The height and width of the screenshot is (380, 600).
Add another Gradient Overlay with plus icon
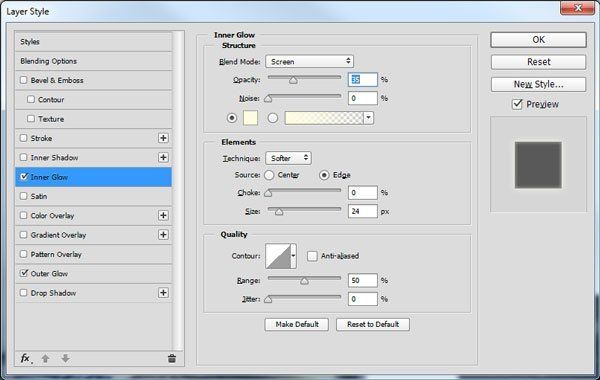(x=163, y=235)
